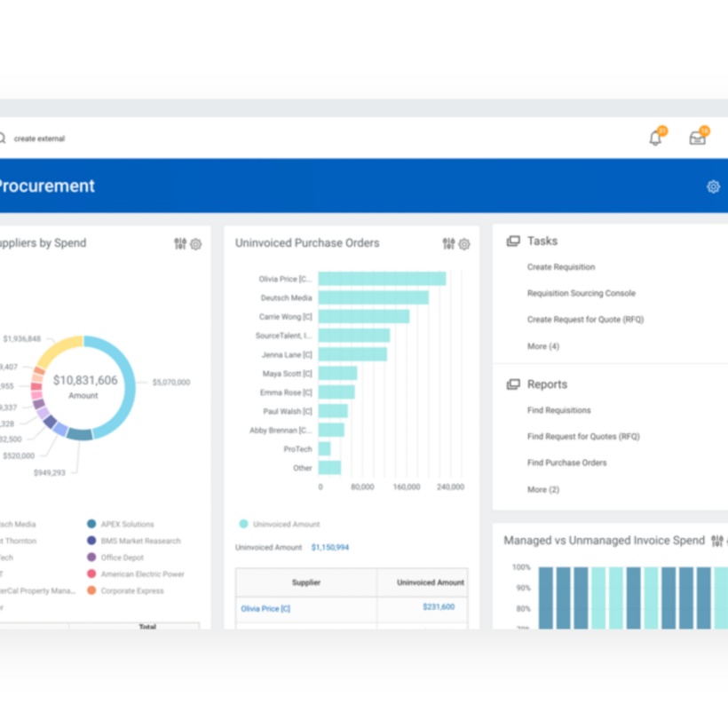Open Find Purchase Orders report
Image resolution: width=728 pixels, height=728 pixels.
pos(566,463)
